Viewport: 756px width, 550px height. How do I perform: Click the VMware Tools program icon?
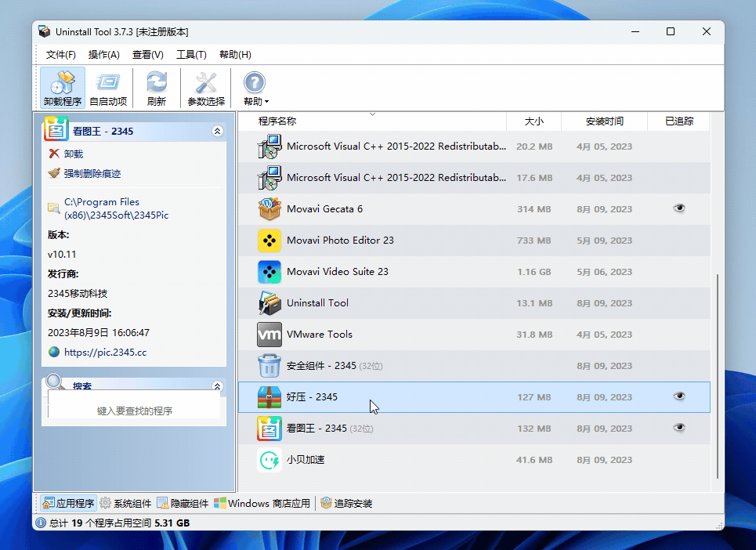point(269,334)
